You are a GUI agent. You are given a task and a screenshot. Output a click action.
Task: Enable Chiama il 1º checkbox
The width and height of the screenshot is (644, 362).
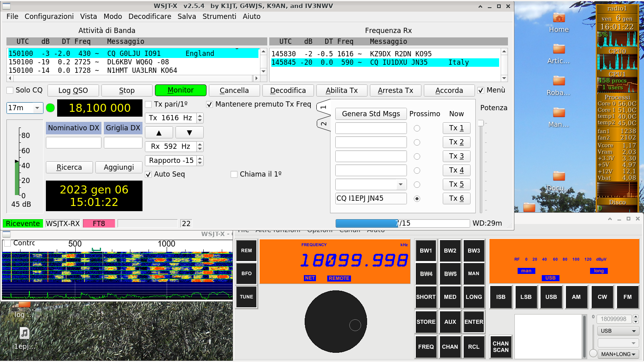point(234,174)
